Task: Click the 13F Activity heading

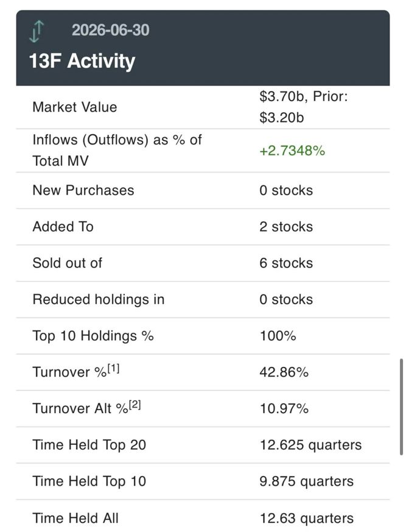Action: (82, 61)
